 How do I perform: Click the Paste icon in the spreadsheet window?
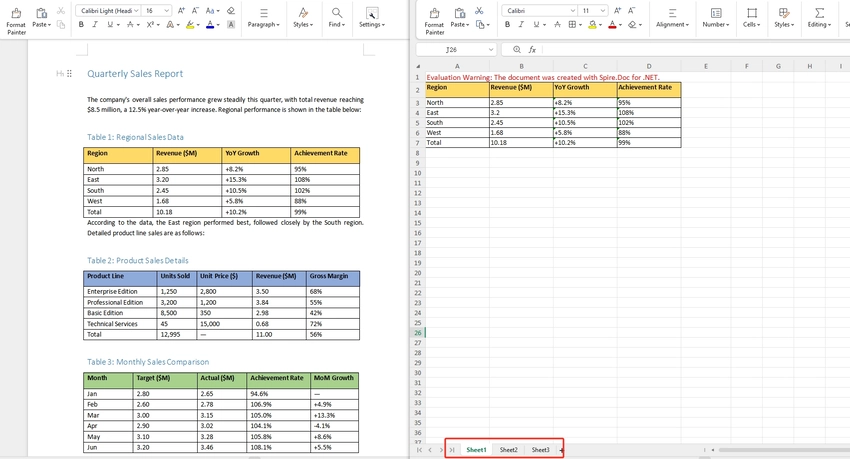pos(460,13)
